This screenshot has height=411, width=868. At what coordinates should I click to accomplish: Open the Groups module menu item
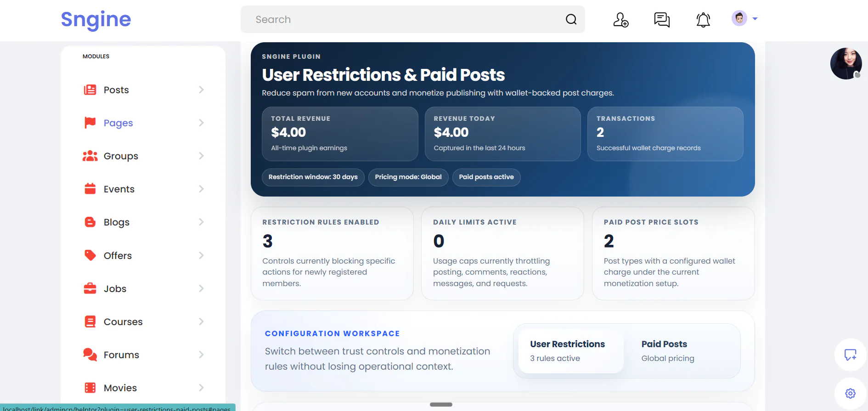click(143, 156)
